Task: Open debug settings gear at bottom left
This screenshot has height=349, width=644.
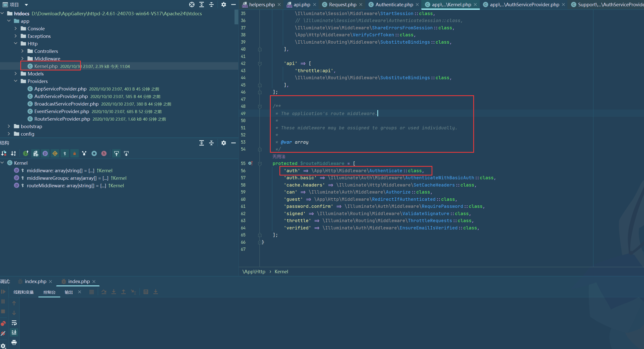Action: [x=3, y=346]
